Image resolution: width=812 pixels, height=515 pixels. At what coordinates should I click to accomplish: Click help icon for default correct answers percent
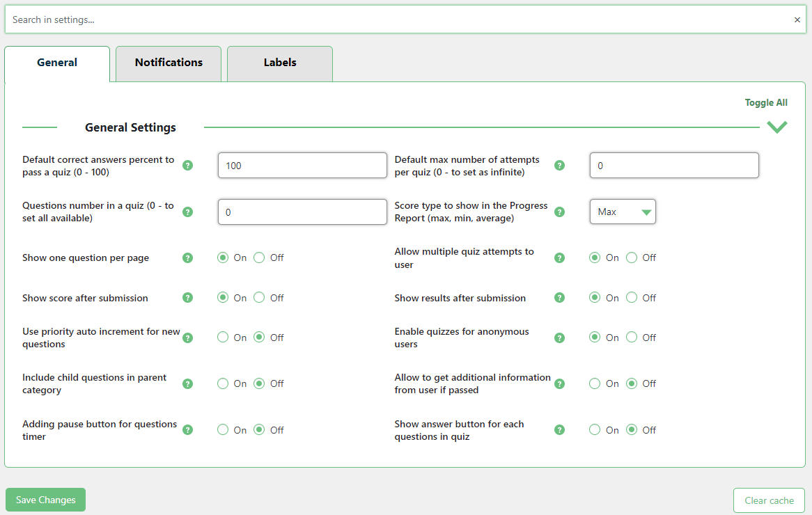point(187,166)
